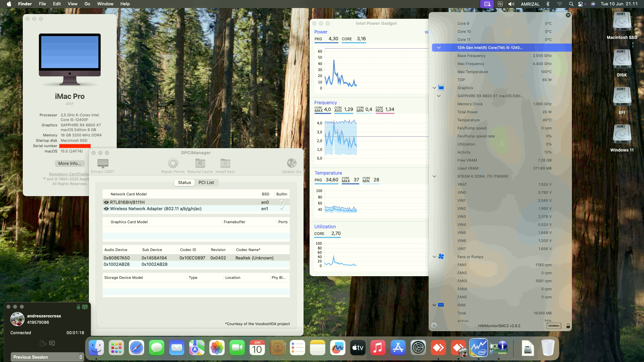Select the Extract DSDT tool in DPCIManager
The height and width of the screenshot is (362, 644).
tap(102, 164)
